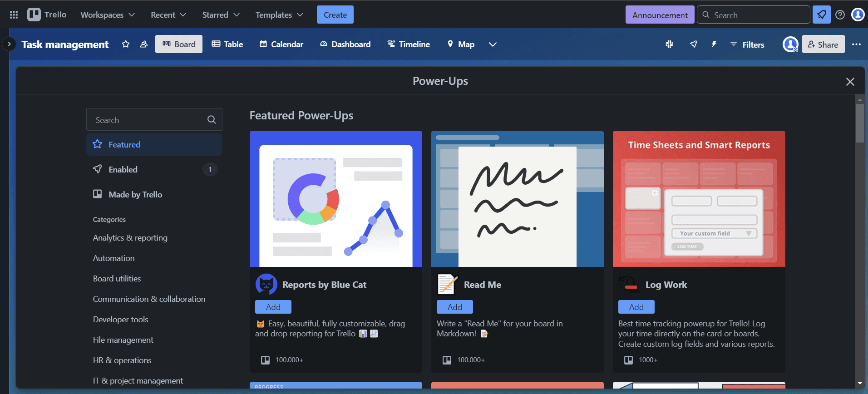Switch to Board view
The width and height of the screenshot is (868, 394).
(179, 44)
